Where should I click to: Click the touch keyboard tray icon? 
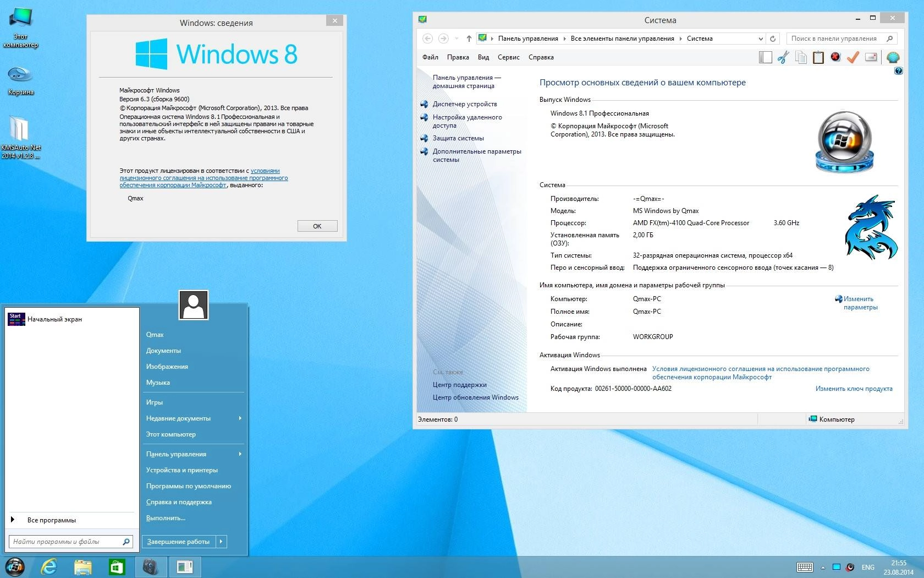click(805, 567)
